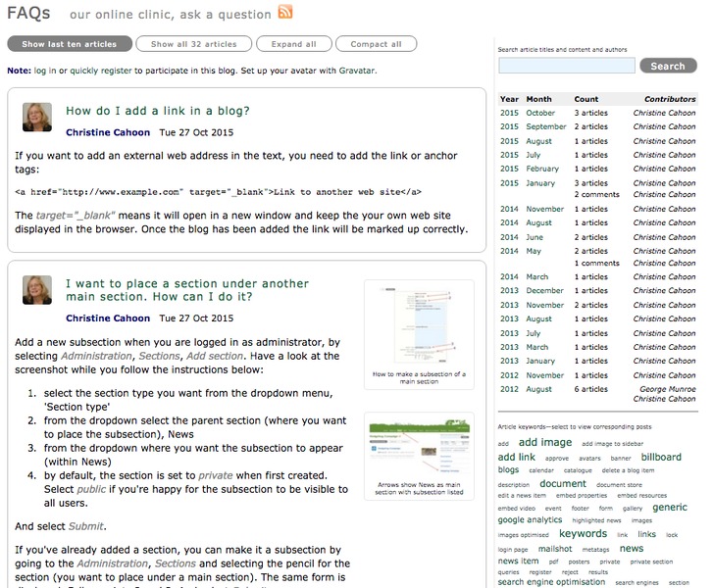The height and width of the screenshot is (588, 713).
Task: Open the subsection how-to screenshot thumbnail
Action: click(x=419, y=326)
